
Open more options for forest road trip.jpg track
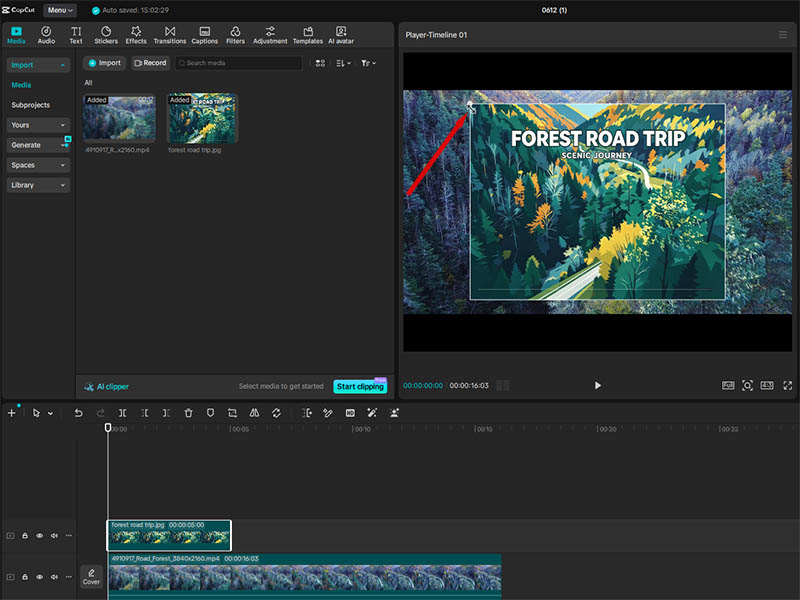(69, 536)
